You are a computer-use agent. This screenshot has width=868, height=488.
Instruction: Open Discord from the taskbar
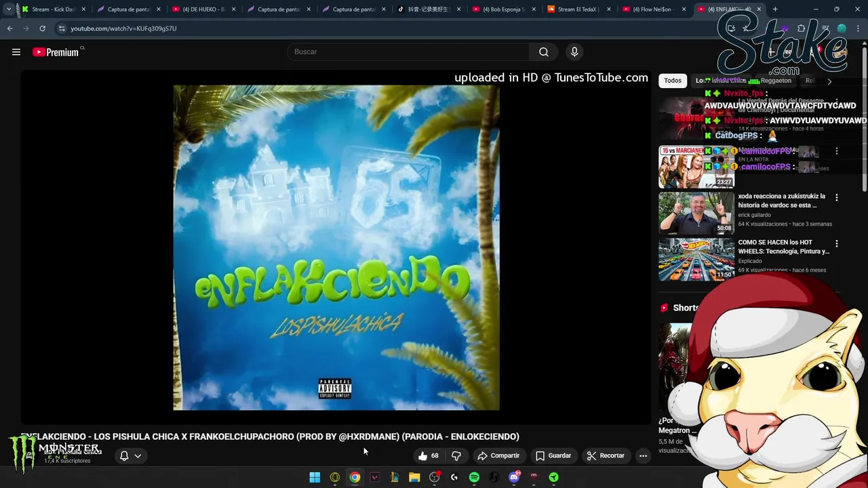(x=514, y=477)
